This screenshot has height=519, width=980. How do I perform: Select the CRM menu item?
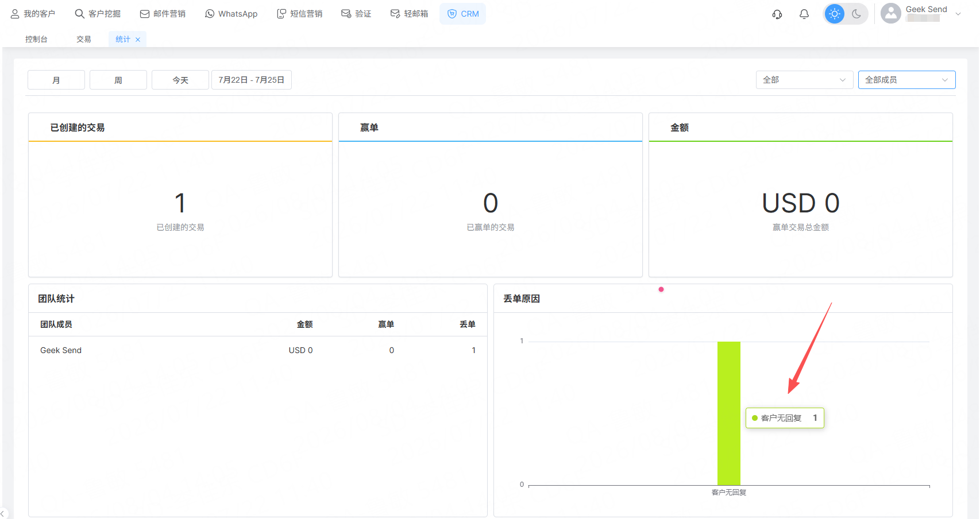click(463, 14)
